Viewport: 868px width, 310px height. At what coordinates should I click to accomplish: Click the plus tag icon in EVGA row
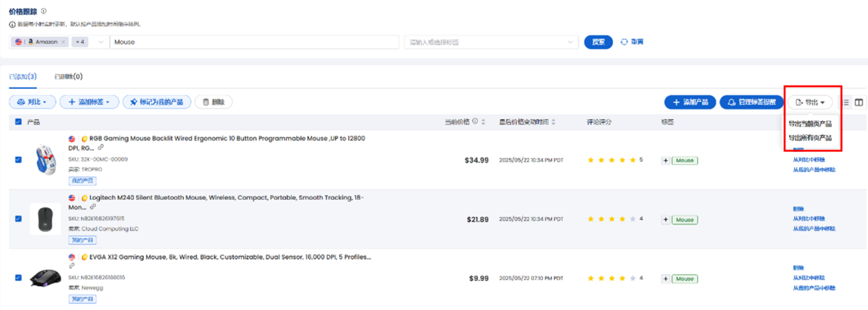pos(665,279)
